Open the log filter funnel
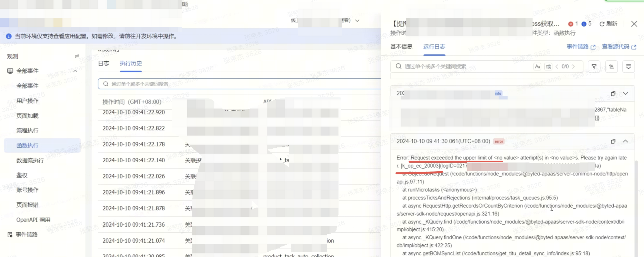 (594, 66)
